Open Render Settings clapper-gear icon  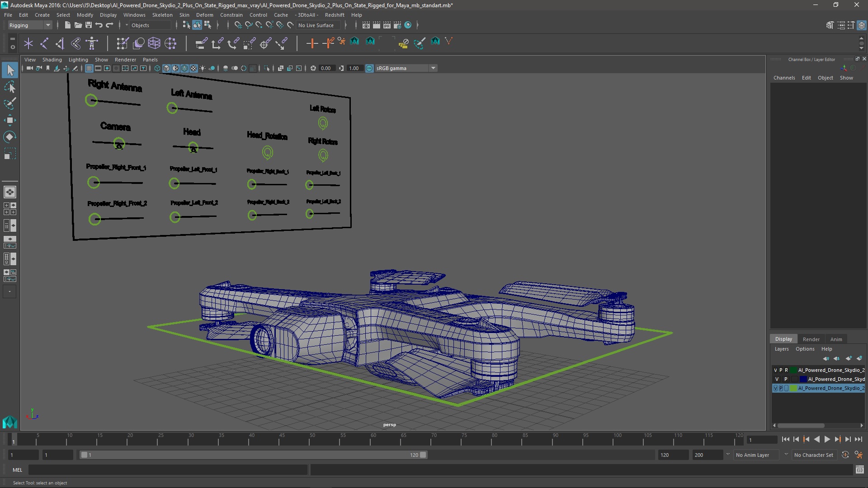click(x=397, y=25)
